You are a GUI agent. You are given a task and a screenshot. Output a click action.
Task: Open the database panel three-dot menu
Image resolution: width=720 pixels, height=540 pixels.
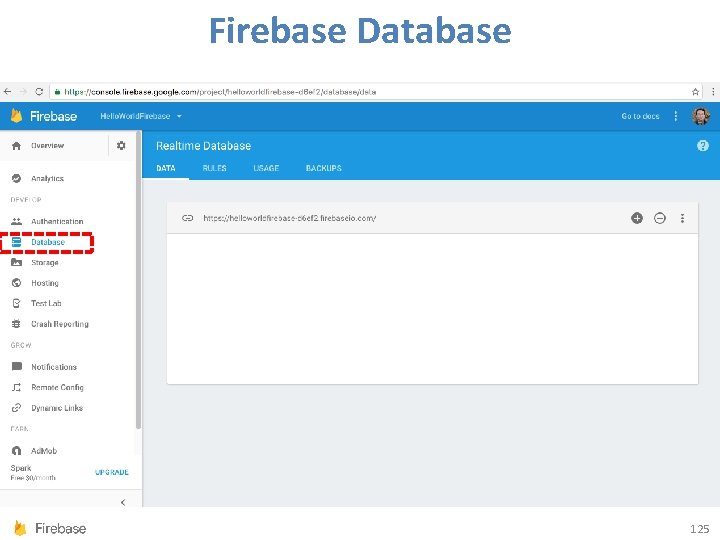[682, 218]
